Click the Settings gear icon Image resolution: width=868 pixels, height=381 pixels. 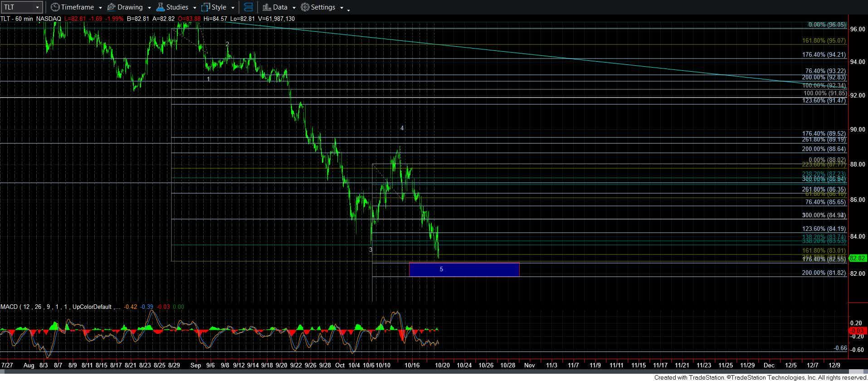[x=305, y=7]
